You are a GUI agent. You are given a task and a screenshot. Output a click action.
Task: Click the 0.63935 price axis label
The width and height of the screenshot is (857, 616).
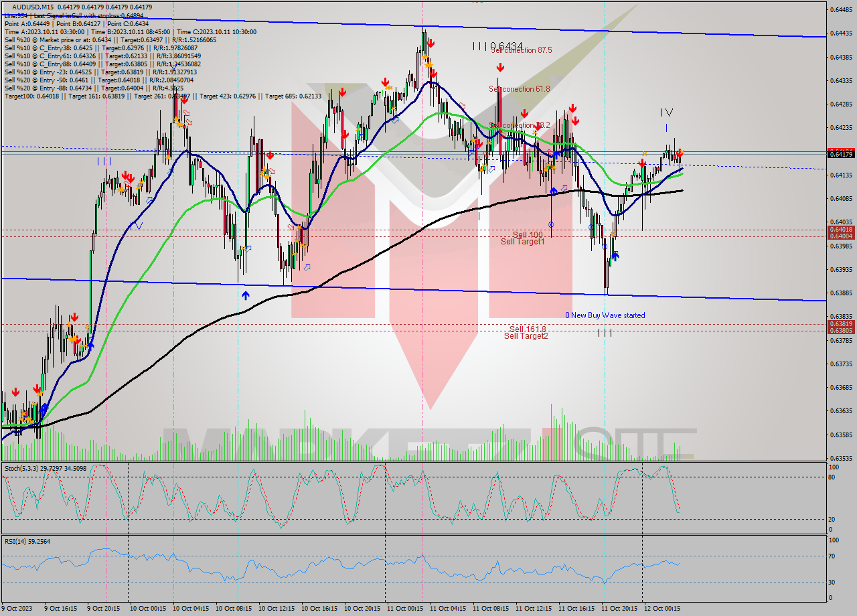click(x=841, y=269)
